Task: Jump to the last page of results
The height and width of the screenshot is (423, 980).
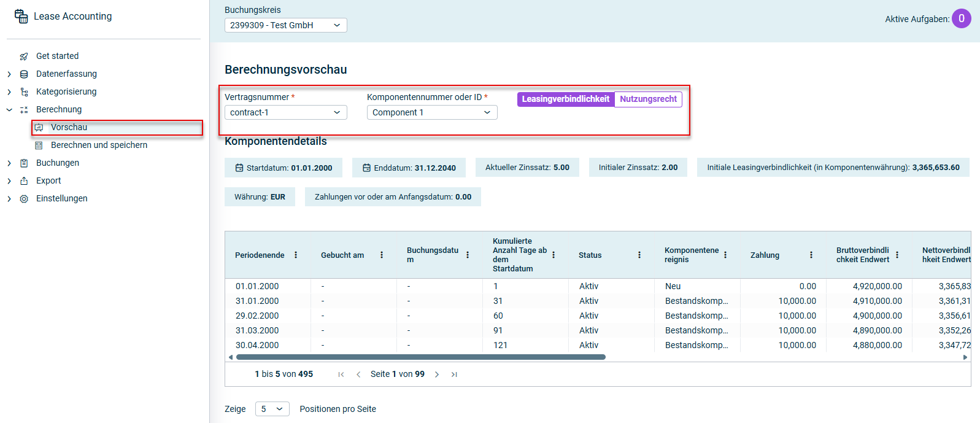Action: [454, 374]
